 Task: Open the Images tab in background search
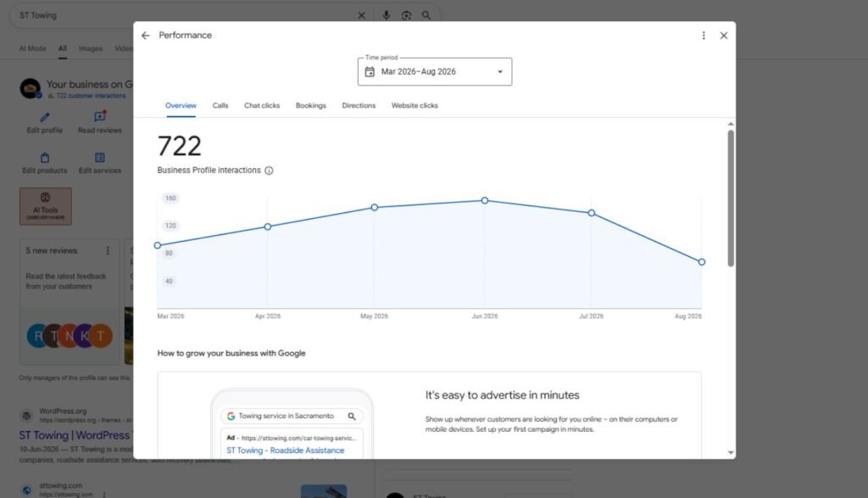[x=90, y=48]
